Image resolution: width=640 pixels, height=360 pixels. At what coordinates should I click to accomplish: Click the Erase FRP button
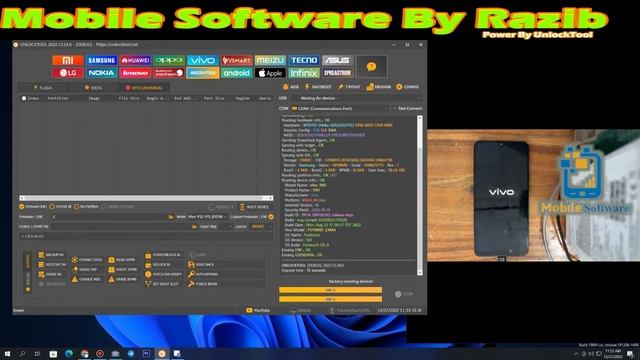[84, 269]
